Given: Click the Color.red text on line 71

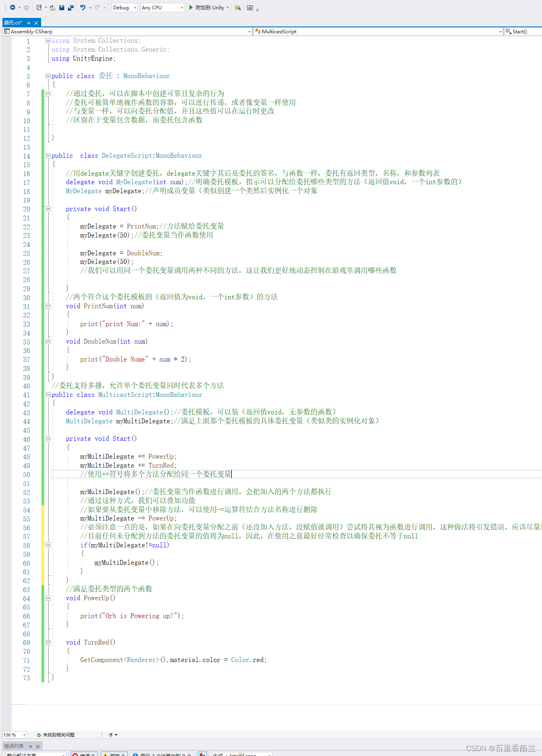Looking at the screenshot, I should (x=249, y=660).
